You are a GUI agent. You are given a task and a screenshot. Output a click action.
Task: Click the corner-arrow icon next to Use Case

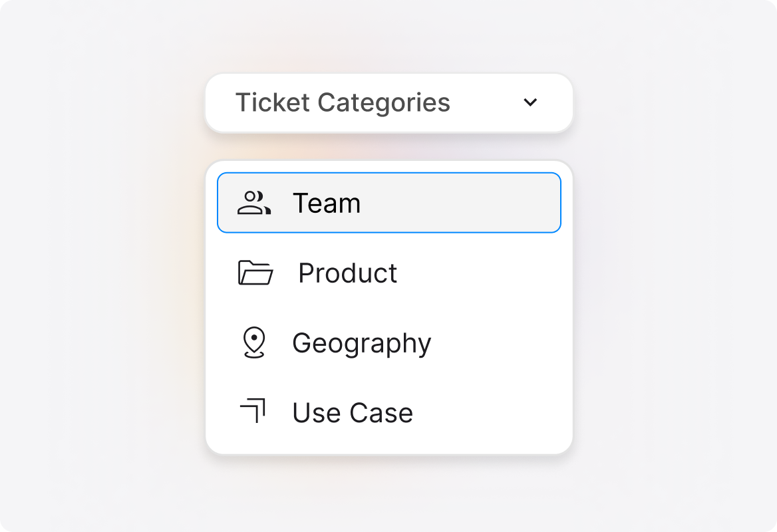tap(254, 411)
